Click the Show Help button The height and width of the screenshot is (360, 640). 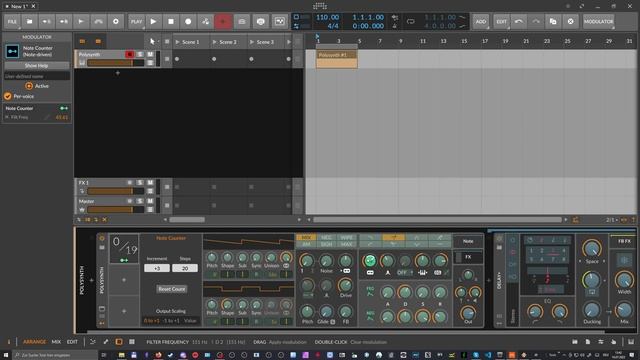tap(36, 65)
